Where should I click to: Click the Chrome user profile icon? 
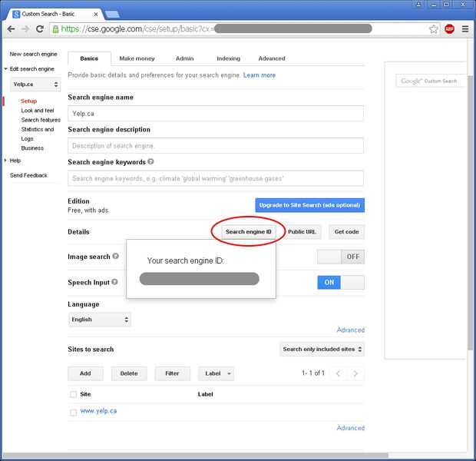(418, 5)
